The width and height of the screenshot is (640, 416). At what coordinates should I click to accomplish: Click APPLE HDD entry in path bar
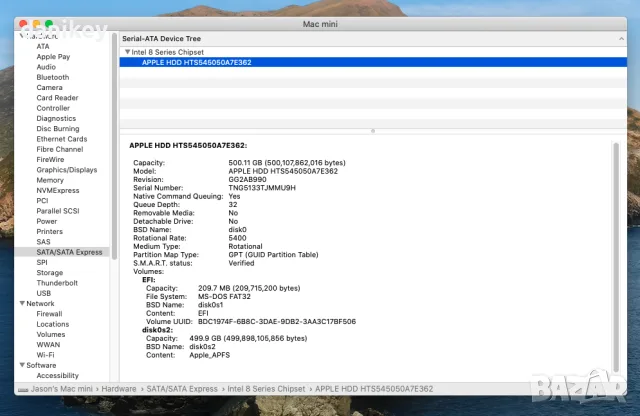374,389
